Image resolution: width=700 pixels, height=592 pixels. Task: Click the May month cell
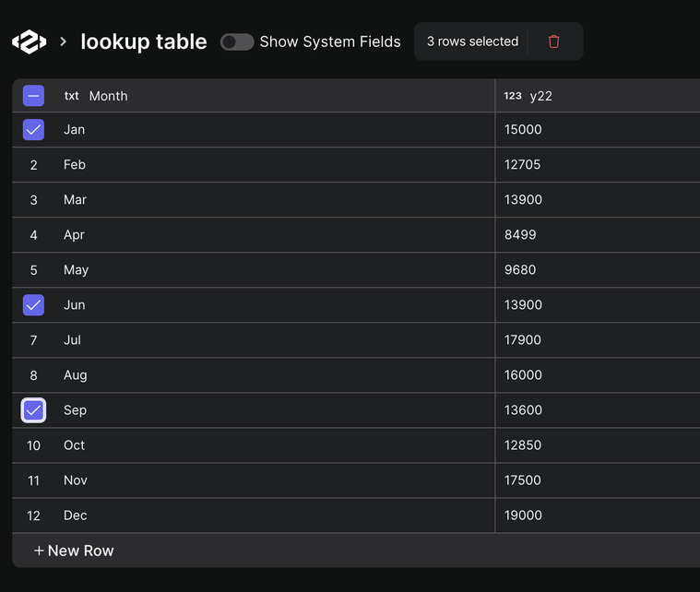[275, 269]
